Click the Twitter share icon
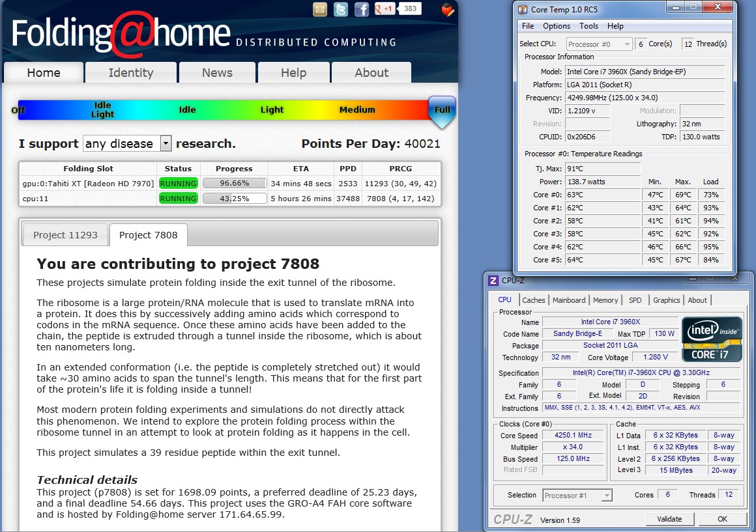Screen dimensions: 756x532 341,9
